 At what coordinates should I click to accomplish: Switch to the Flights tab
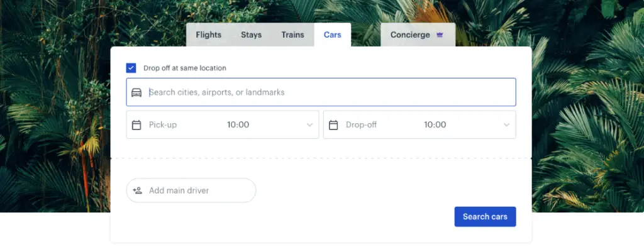208,35
